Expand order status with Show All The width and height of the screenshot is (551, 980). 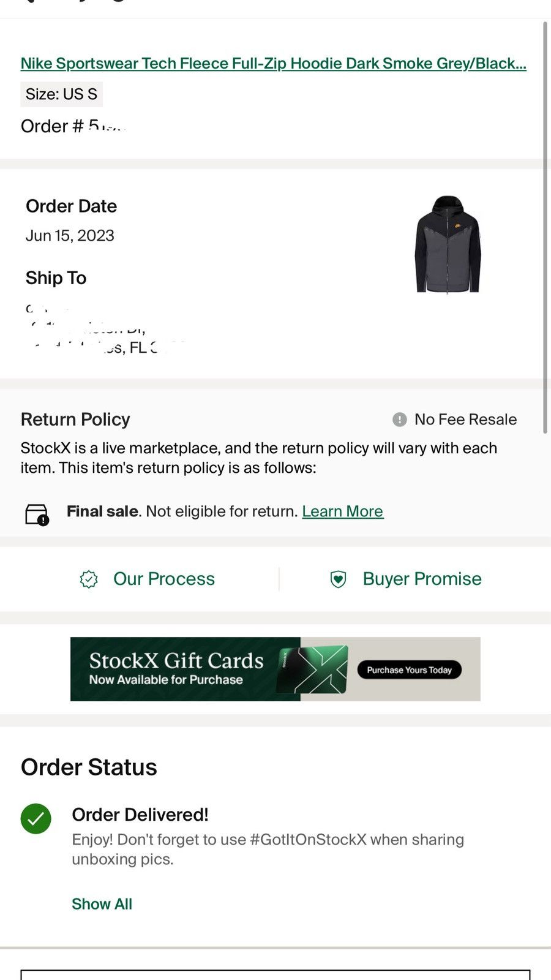tap(102, 904)
